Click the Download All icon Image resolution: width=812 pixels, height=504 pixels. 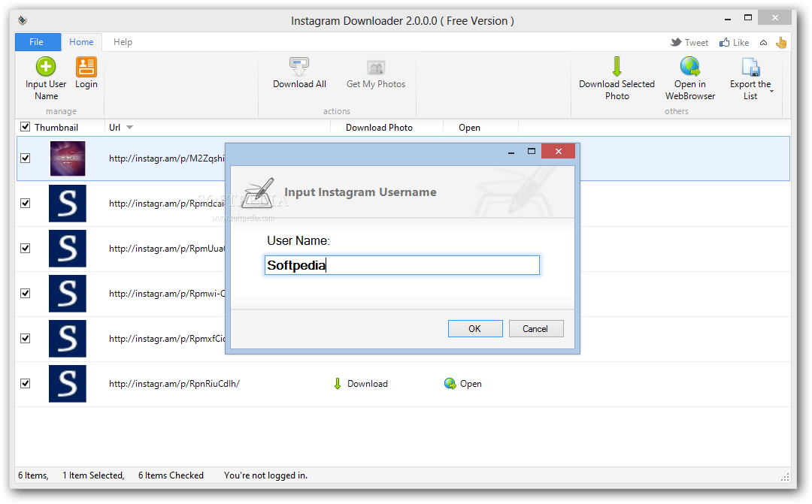click(299, 67)
